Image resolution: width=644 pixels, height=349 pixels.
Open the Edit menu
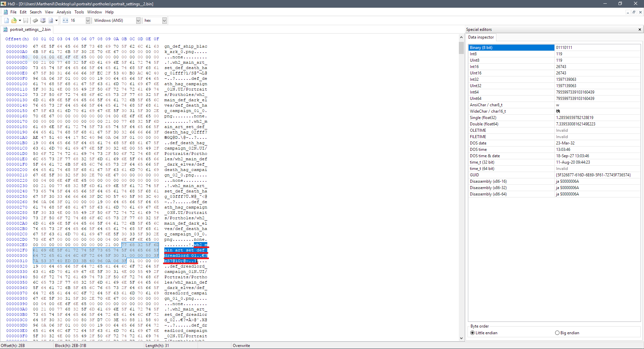[x=23, y=12]
